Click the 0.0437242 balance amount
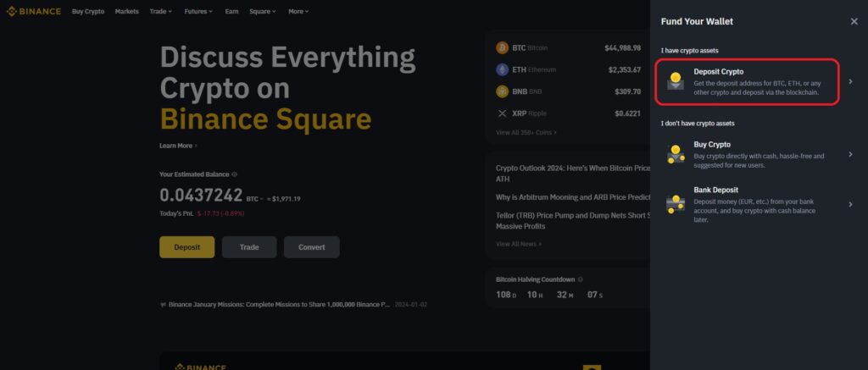Screen dimensions: 868x370 tap(201, 195)
